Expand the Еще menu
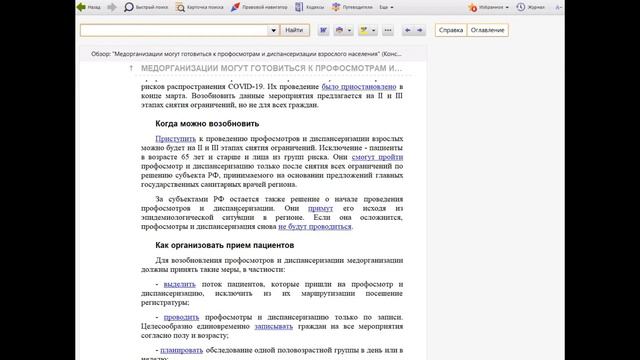This screenshot has width=640, height=360. coord(386,7)
